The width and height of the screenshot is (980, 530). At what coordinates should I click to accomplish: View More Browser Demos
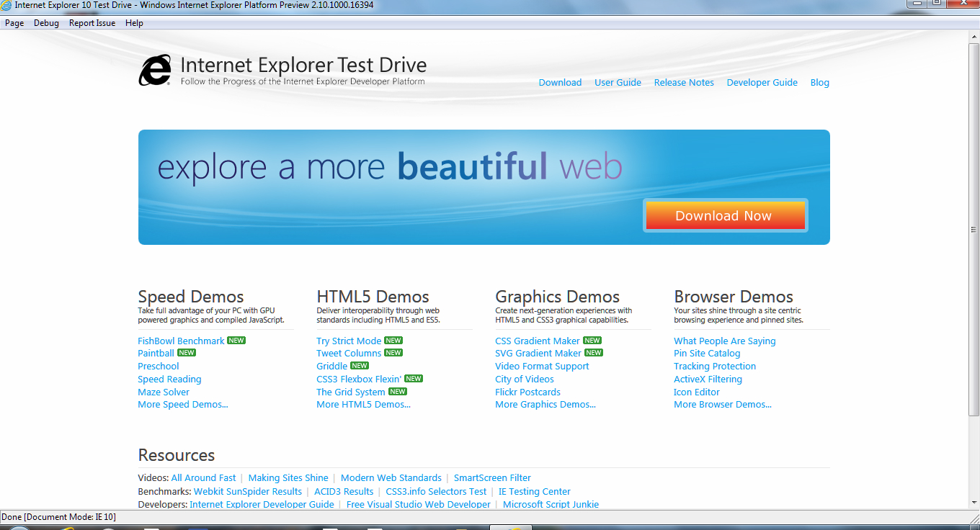tap(723, 405)
